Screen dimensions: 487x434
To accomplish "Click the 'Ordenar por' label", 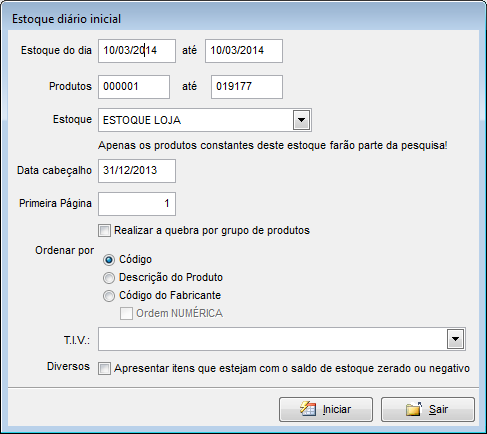I will [x=65, y=250].
